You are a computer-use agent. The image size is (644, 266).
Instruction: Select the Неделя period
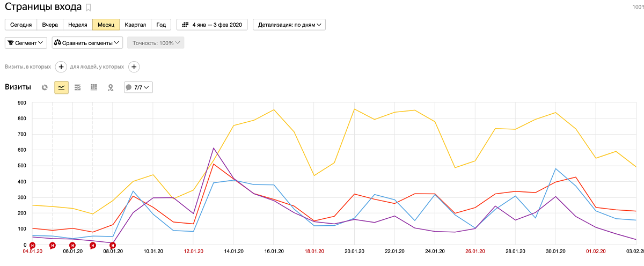coord(78,25)
